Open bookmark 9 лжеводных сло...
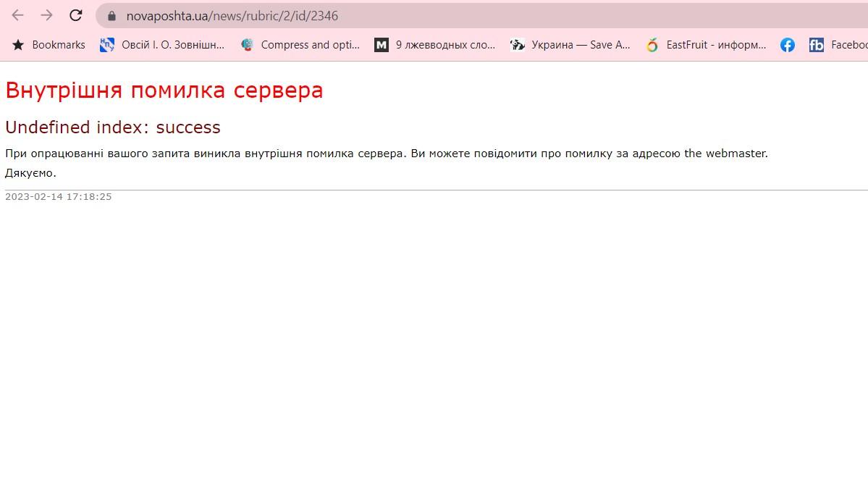The height and width of the screenshot is (478, 868). click(435, 45)
